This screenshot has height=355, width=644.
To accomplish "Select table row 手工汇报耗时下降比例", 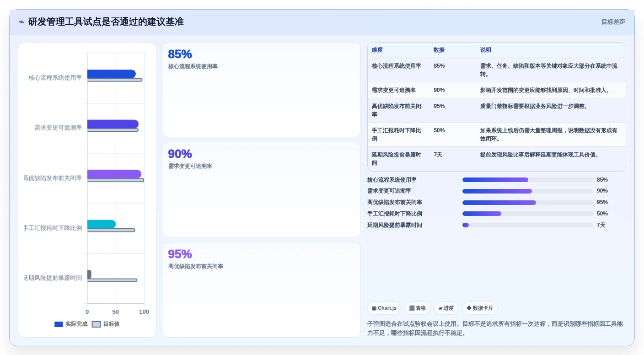I will [496, 134].
